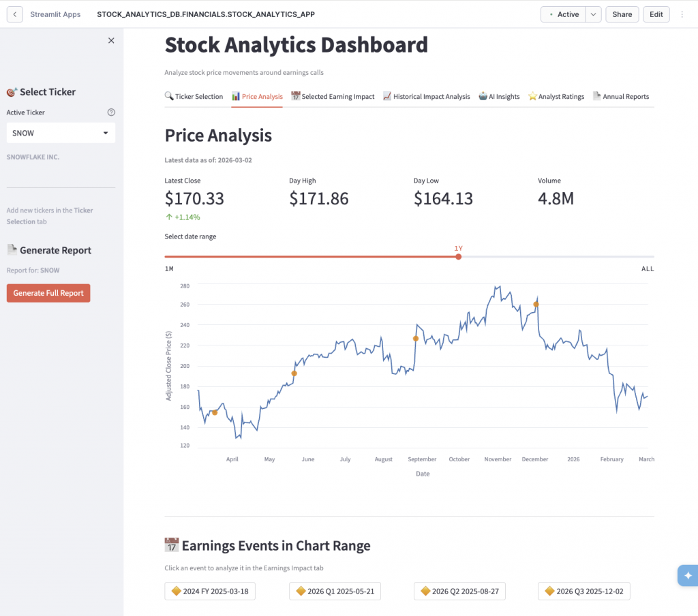698x616 pixels.
Task: Click the blue sparkle assistant icon
Action: tap(687, 576)
